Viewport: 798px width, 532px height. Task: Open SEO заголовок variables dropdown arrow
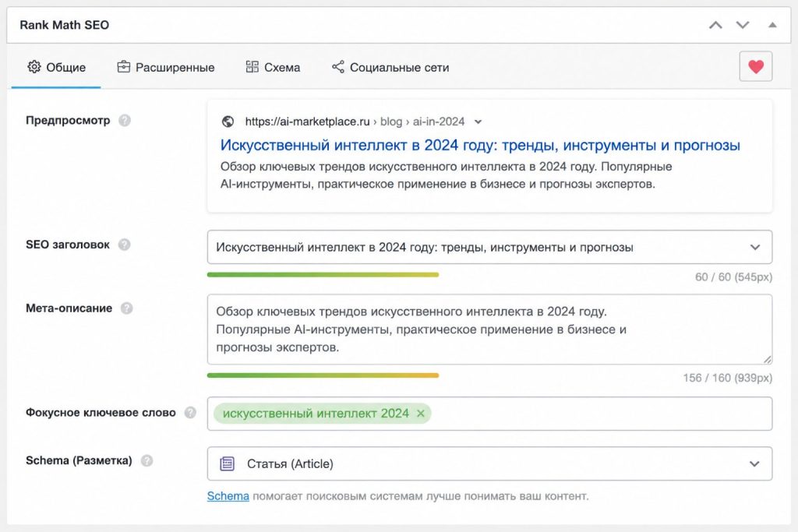pyautogui.click(x=755, y=247)
